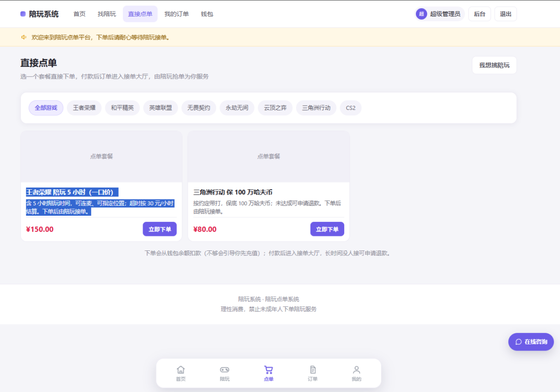The height and width of the screenshot is (392, 560).
Task: Open the person 我的 icon in bottom bar
Action: (356, 370)
